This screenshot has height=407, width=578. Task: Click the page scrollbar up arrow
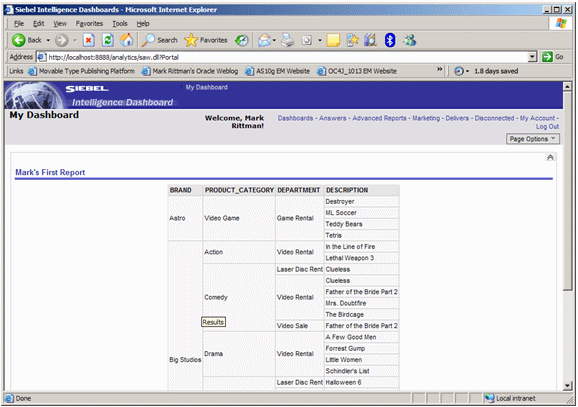[x=568, y=87]
